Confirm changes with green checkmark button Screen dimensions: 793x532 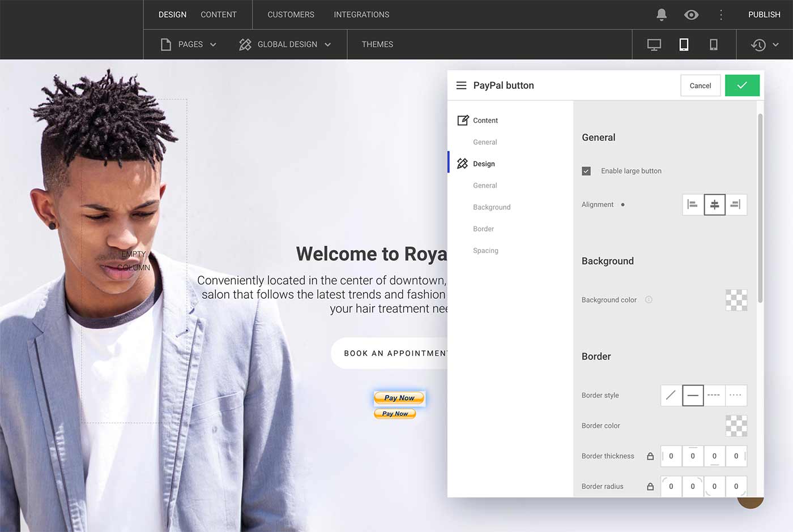742,85
